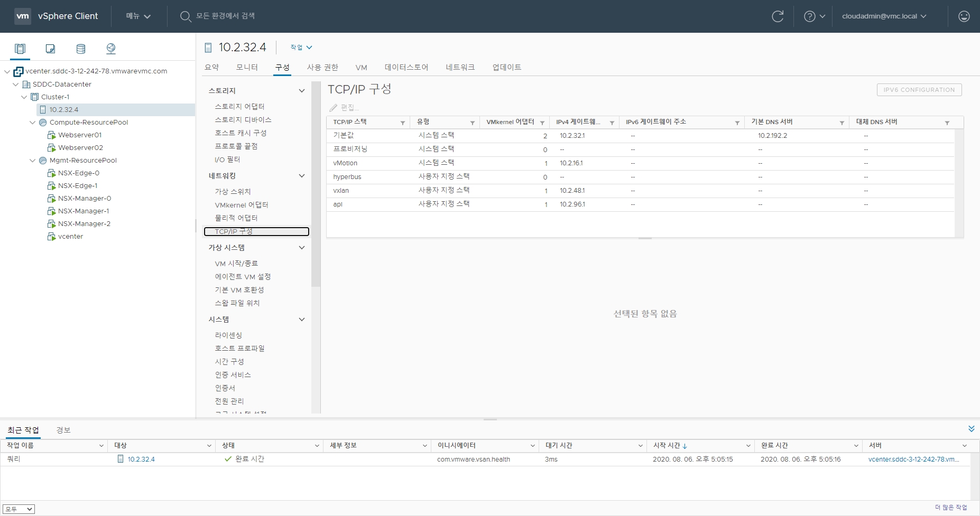Image resolution: width=980 pixels, height=516 pixels.
Task: Switch to the 업데이트 tab
Action: tap(506, 68)
